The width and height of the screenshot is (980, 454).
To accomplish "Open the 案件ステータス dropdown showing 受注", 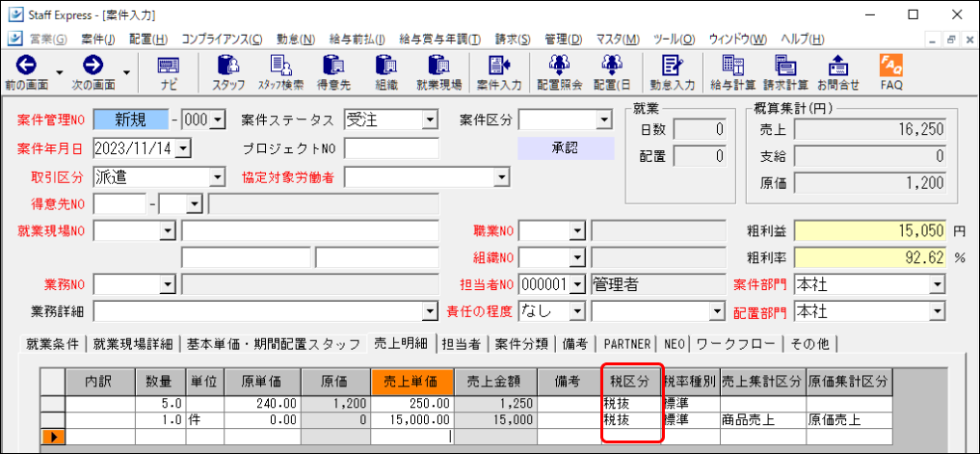I will pos(430,120).
